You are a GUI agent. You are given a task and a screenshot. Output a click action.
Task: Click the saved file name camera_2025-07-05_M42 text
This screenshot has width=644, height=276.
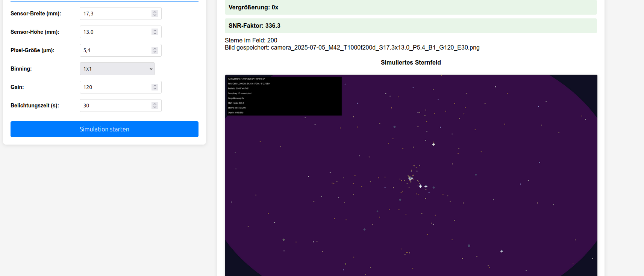coord(375,47)
